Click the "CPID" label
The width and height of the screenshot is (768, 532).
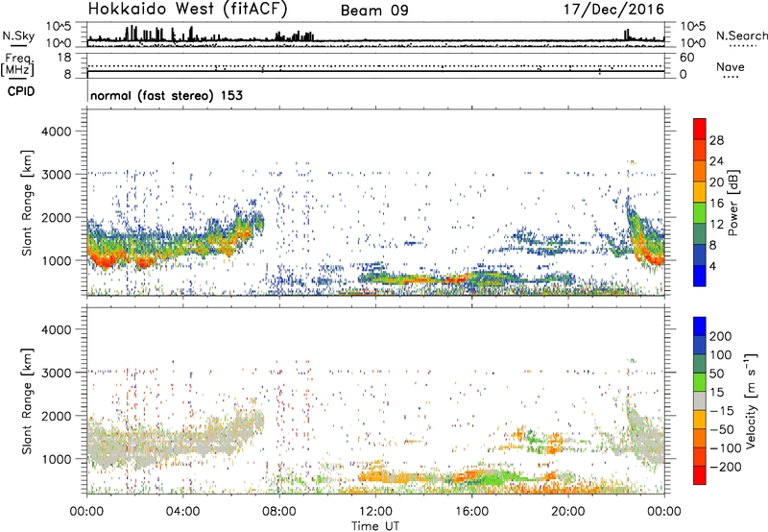coord(21,91)
